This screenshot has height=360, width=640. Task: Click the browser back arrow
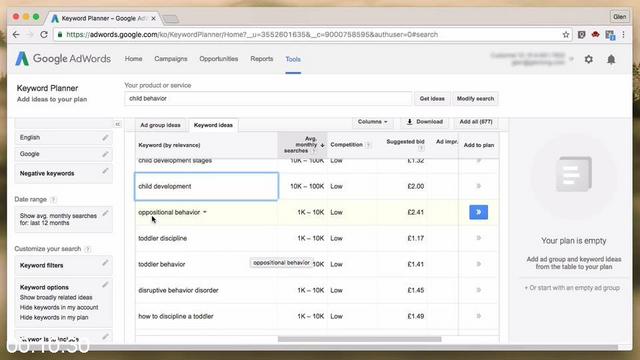(16, 35)
